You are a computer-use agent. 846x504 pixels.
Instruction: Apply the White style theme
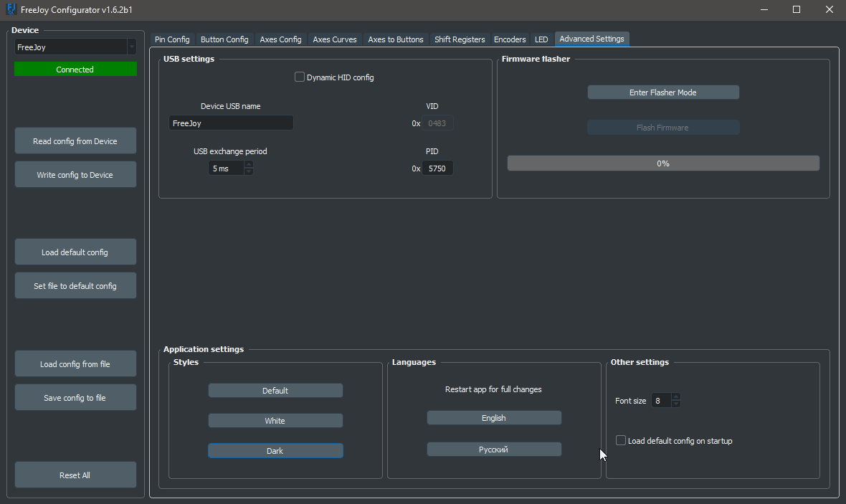pos(275,421)
